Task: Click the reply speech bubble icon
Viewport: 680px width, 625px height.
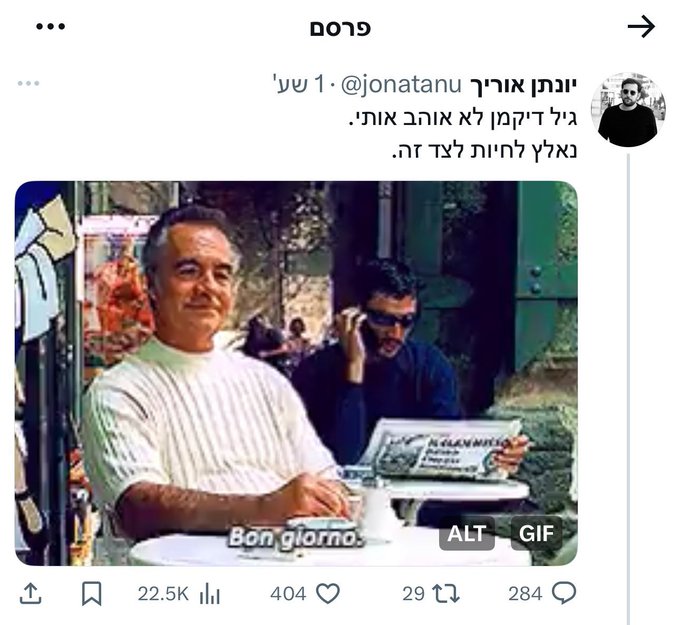Action: tap(564, 593)
